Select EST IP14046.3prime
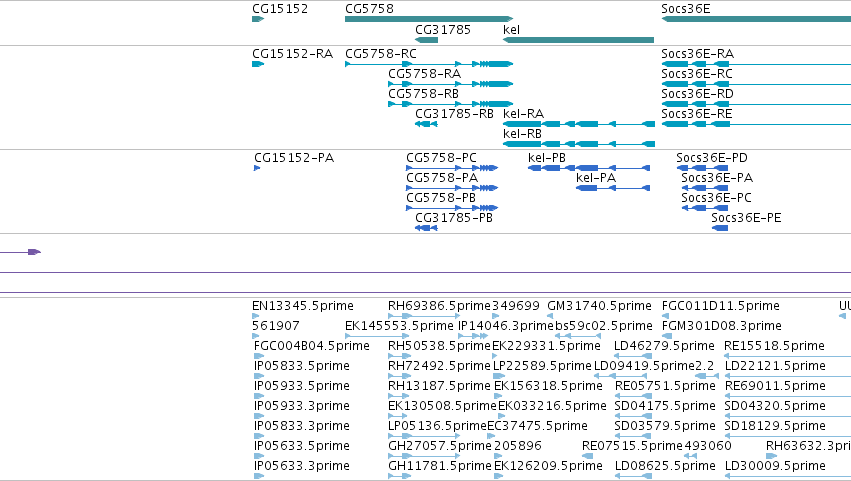This screenshot has height=481, width=851. click(506, 326)
